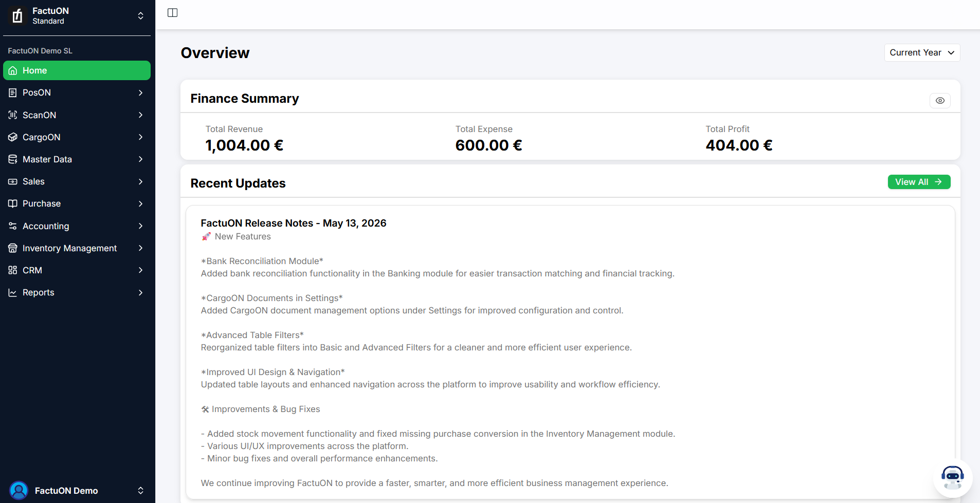Image resolution: width=980 pixels, height=503 pixels.
Task: Click the Improvements & Bug Fixes line
Action: click(261, 409)
